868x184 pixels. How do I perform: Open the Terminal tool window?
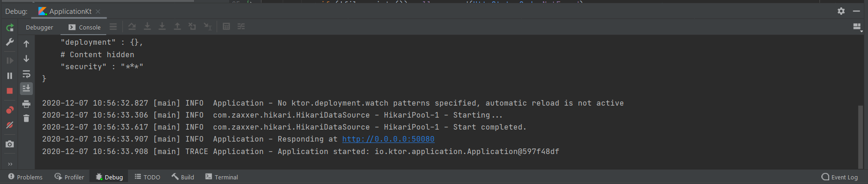tap(222, 177)
